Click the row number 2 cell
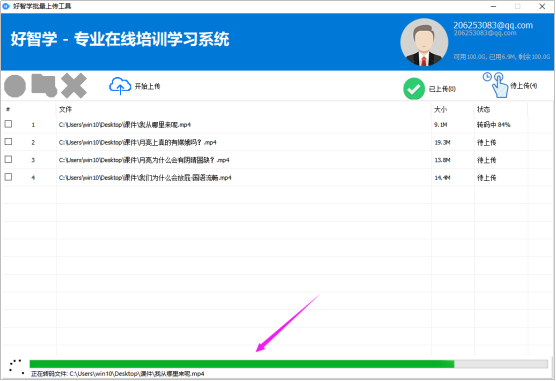This screenshot has width=556, height=381. [x=33, y=143]
